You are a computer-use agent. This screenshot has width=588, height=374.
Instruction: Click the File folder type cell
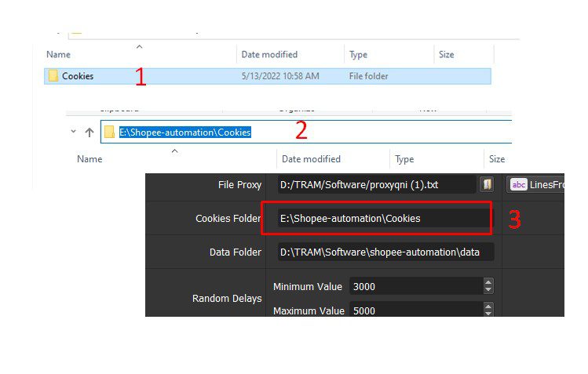[x=368, y=76]
